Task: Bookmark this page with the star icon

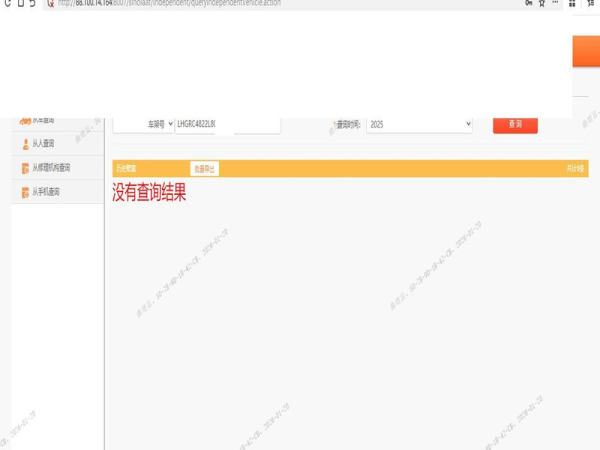Action: click(542, 4)
